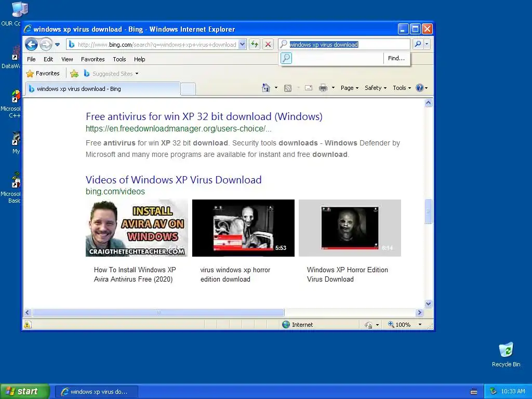This screenshot has height=399, width=532.
Task: Click the Read Mail icon
Action: 309,88
